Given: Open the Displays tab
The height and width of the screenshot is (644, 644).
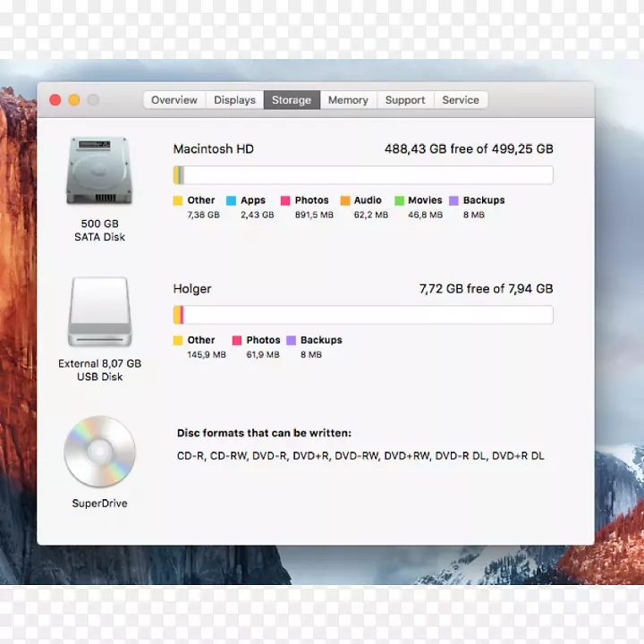Looking at the screenshot, I should (234, 100).
